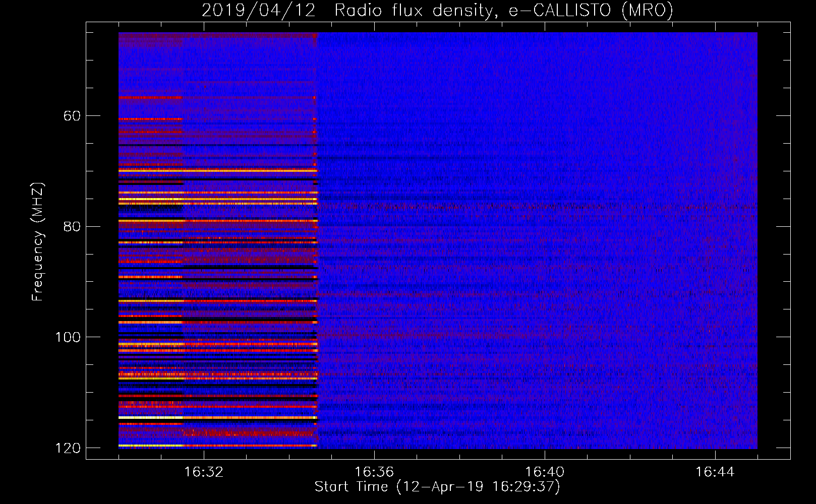Select the 16:32 time tick label

[204, 472]
